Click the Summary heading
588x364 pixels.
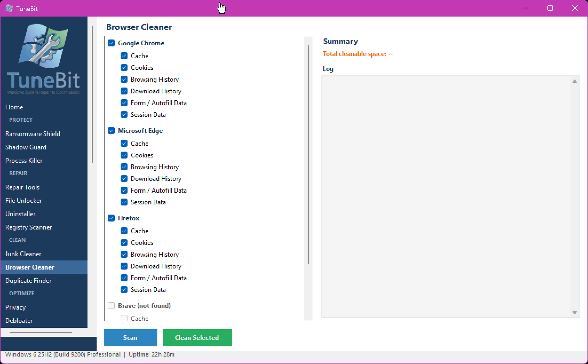click(x=341, y=41)
